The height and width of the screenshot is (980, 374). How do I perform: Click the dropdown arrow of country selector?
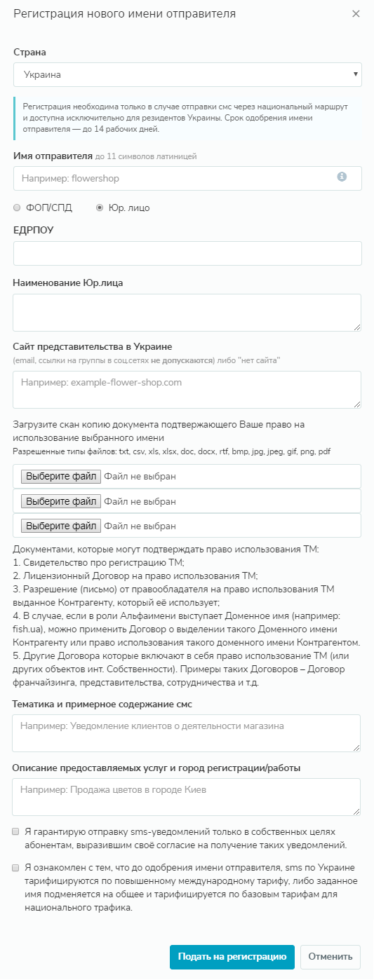(356, 74)
